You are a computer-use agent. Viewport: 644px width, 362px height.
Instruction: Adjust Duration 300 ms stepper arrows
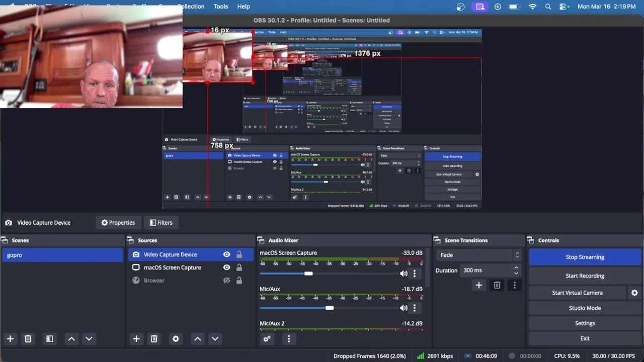click(516, 270)
